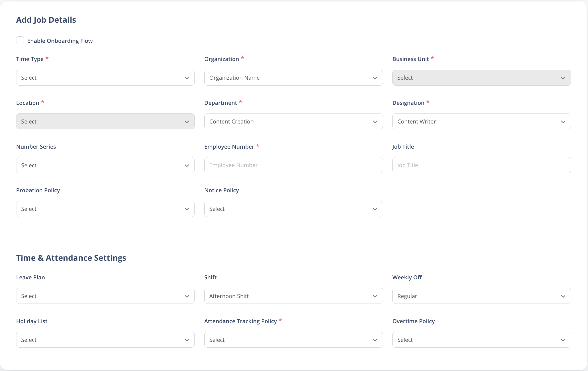Open the Attendance Tracking Policy dropdown
Screen dimensions: 588x371
[294, 340]
